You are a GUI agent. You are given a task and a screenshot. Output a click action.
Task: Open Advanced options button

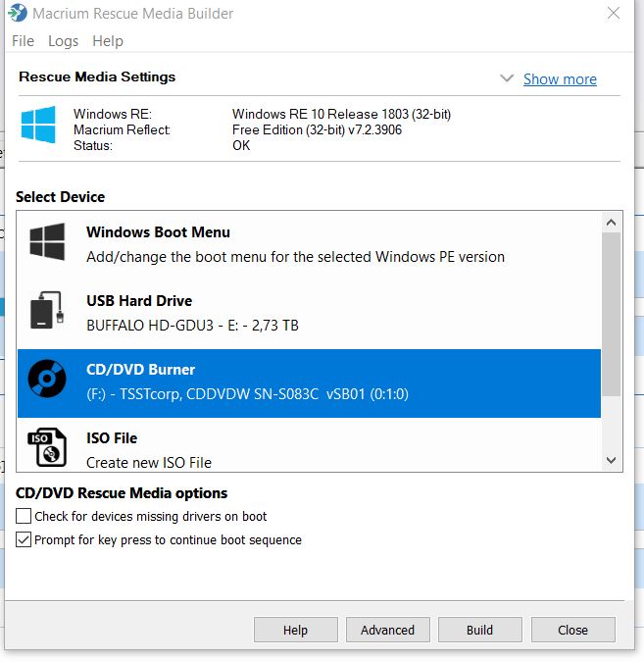click(x=388, y=630)
